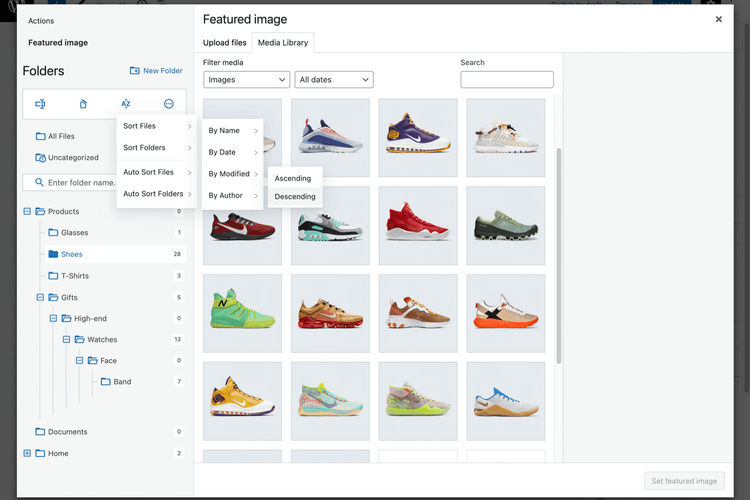Open the more options circle icon
This screenshot has width=750, height=500.
click(x=169, y=104)
